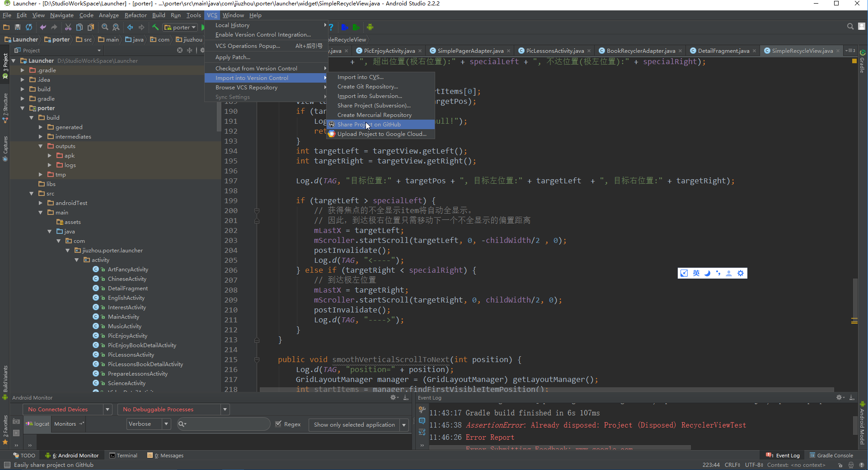The height and width of the screenshot is (470, 868).
Task: Toggle the Regex checkbox
Action: 278,424
